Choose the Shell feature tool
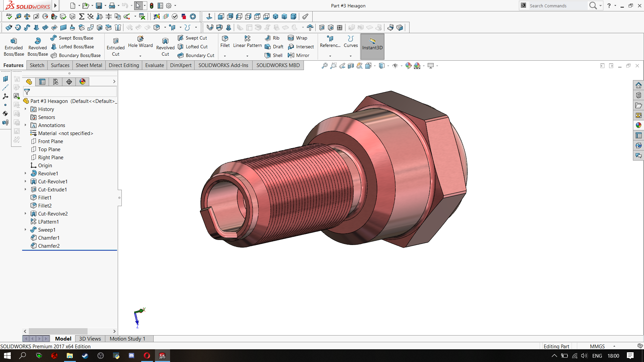Image resolution: width=644 pixels, height=362 pixels. pos(274,55)
